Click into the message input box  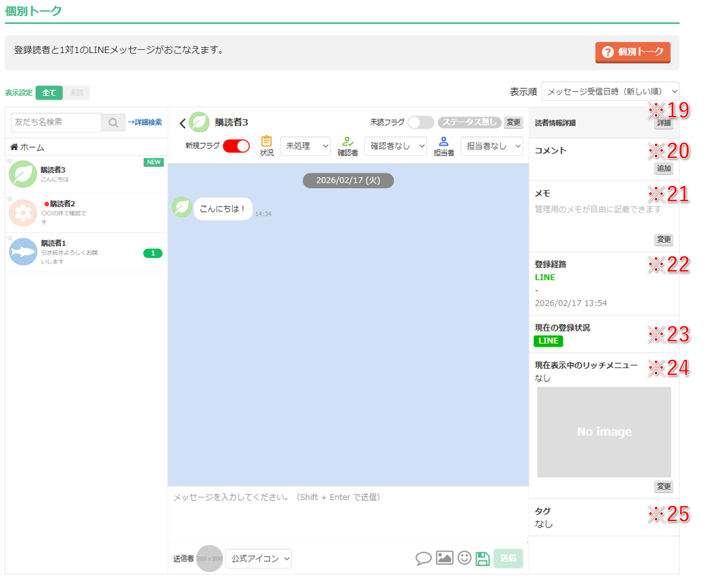tap(348, 513)
